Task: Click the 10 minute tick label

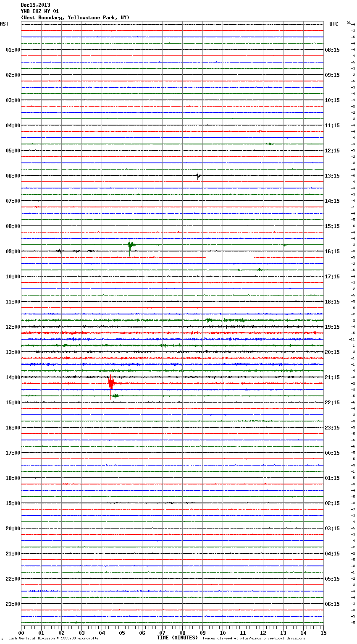Action: [x=223, y=633]
